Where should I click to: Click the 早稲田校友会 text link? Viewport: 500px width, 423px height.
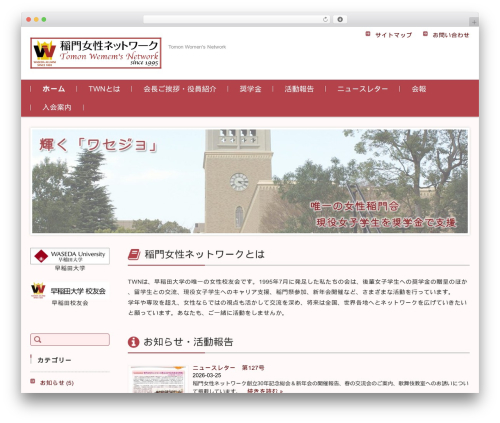pyautogui.click(x=70, y=303)
